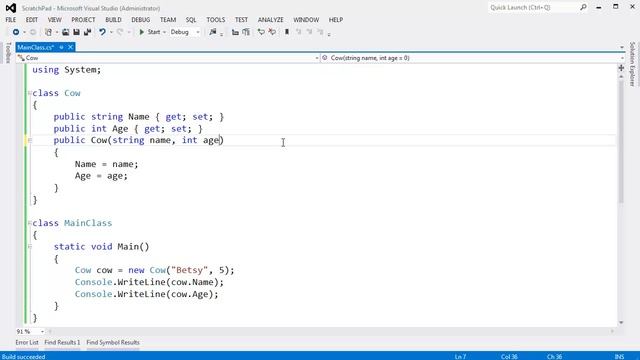Collapse the class Cow code region

29,93
